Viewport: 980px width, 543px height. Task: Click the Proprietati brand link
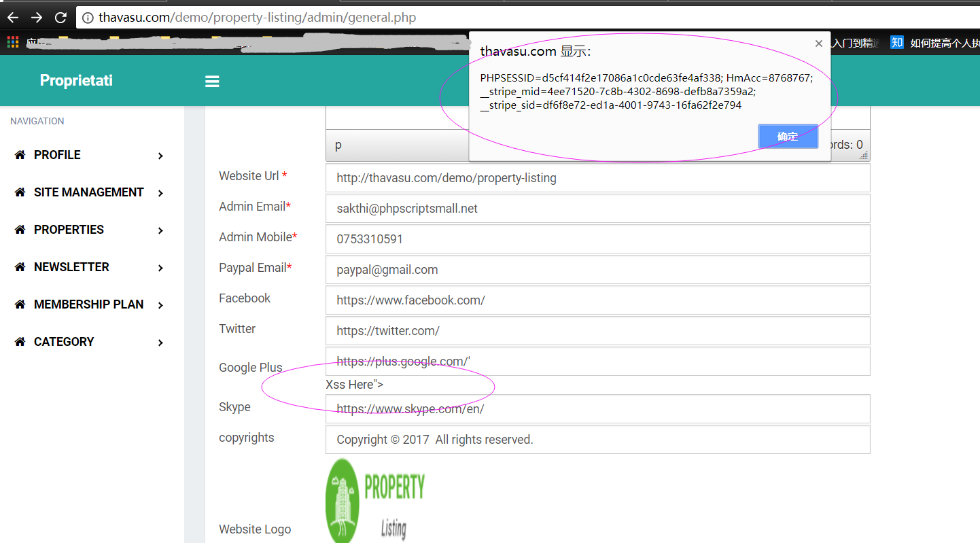pyautogui.click(x=76, y=80)
